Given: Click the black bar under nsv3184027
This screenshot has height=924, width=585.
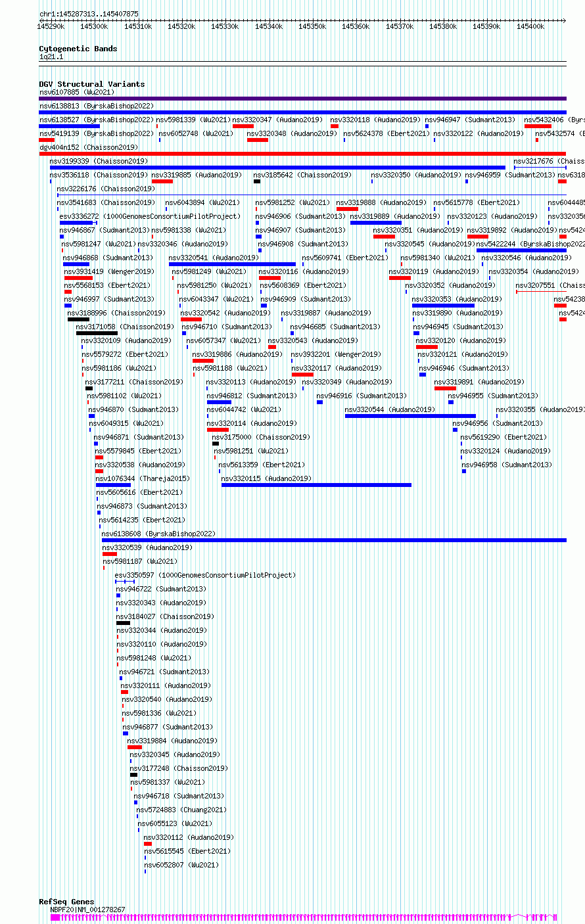Looking at the screenshot, I should (123, 623).
